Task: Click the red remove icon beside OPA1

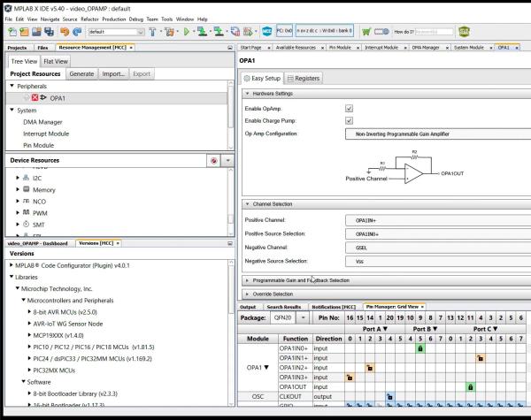Action: [35, 98]
